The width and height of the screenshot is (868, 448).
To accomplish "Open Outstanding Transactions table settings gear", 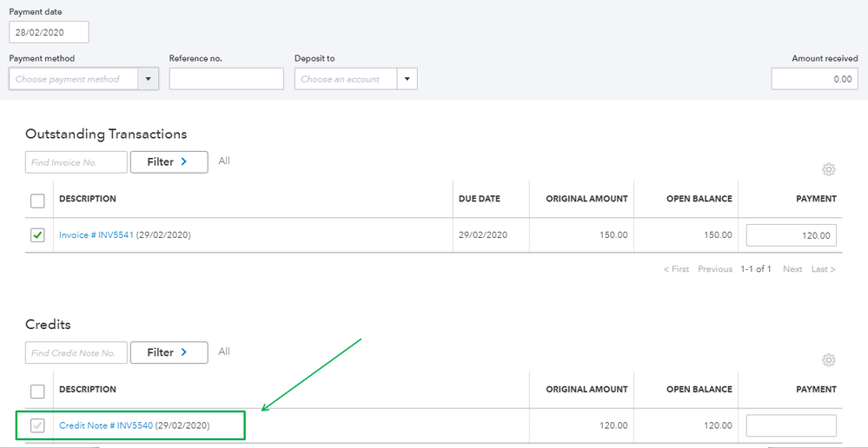I will point(828,169).
